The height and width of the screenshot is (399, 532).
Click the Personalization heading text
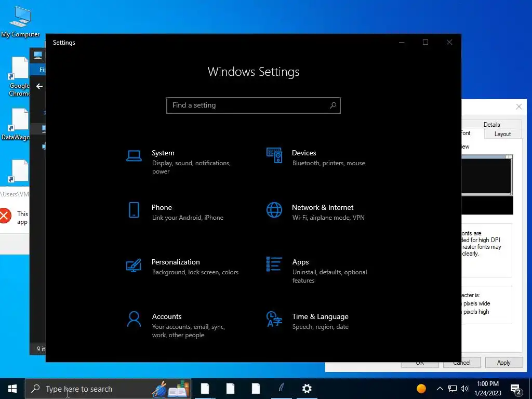point(176,262)
